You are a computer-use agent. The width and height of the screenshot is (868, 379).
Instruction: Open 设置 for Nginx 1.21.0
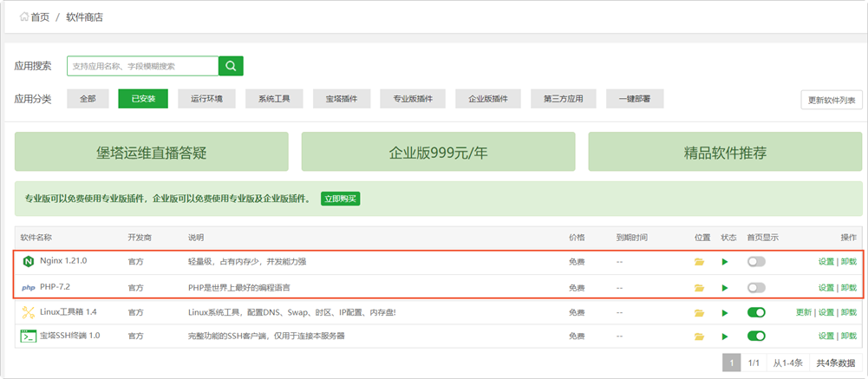tap(826, 262)
